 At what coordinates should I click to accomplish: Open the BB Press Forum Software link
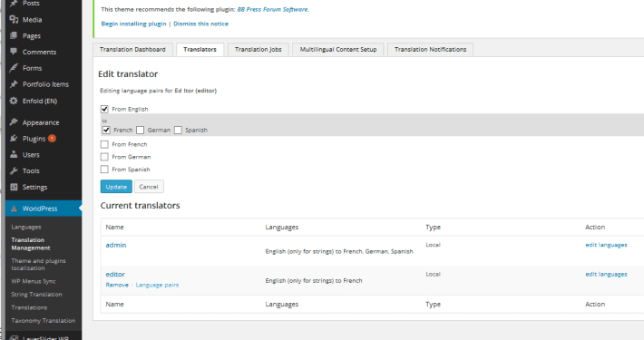click(273, 9)
